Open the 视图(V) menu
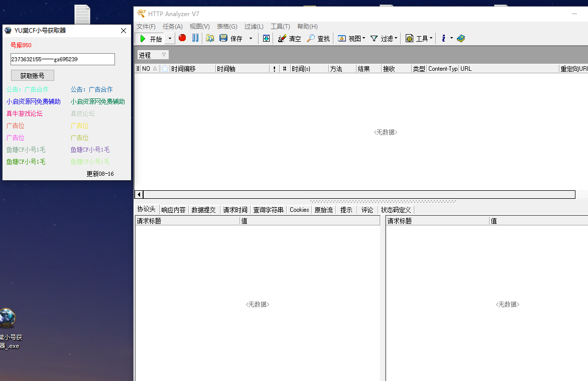This screenshot has height=381, width=588. [x=199, y=26]
